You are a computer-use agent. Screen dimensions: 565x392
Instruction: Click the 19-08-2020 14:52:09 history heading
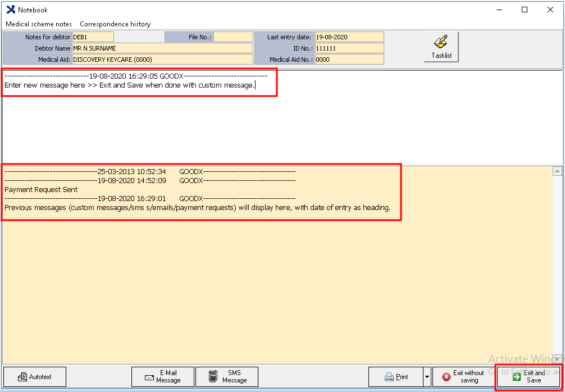click(x=151, y=180)
